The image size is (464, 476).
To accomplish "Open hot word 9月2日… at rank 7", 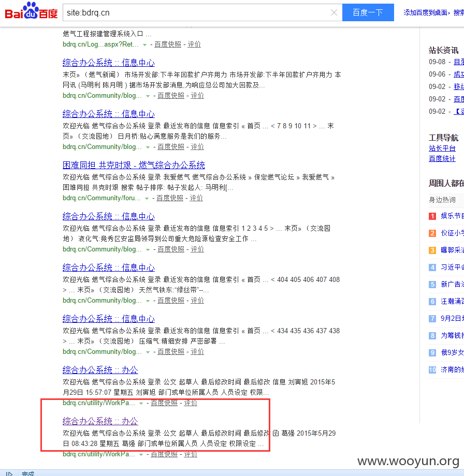I will (453, 319).
